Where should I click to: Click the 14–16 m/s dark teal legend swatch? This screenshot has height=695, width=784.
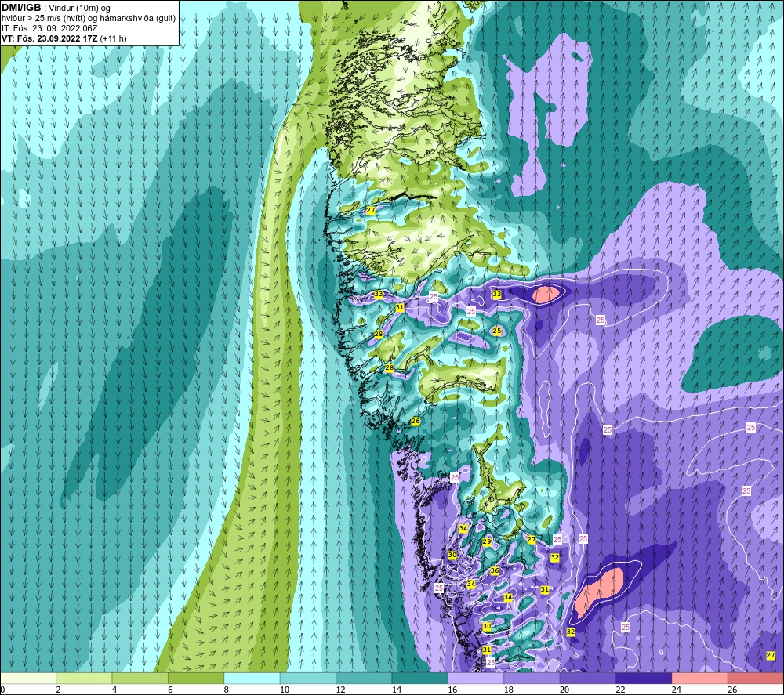click(420, 678)
